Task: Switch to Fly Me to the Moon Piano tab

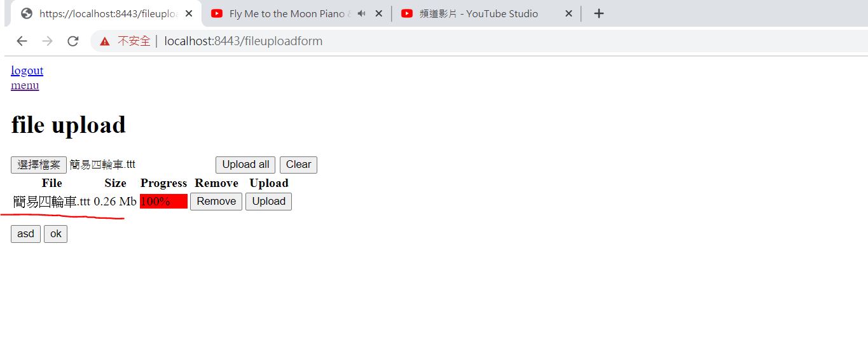Action: point(286,13)
